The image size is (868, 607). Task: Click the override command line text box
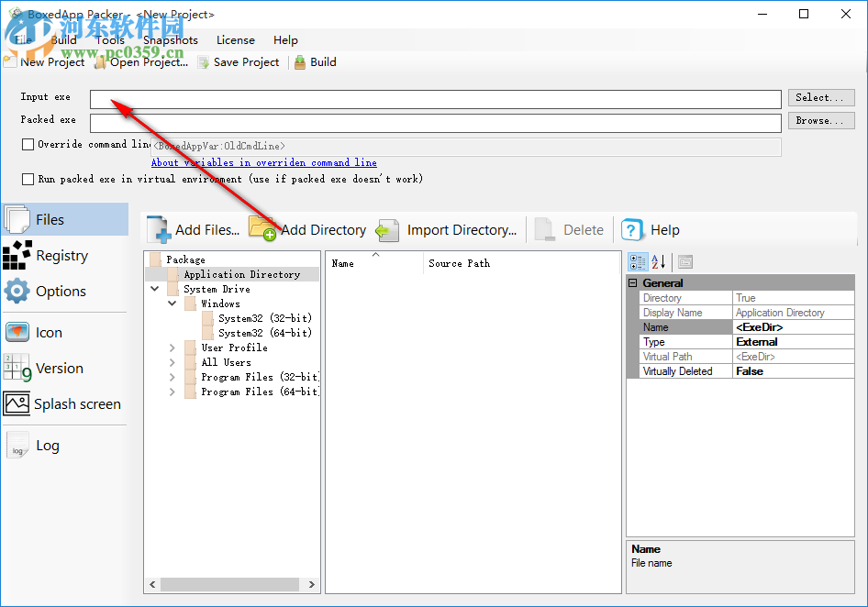click(x=466, y=147)
